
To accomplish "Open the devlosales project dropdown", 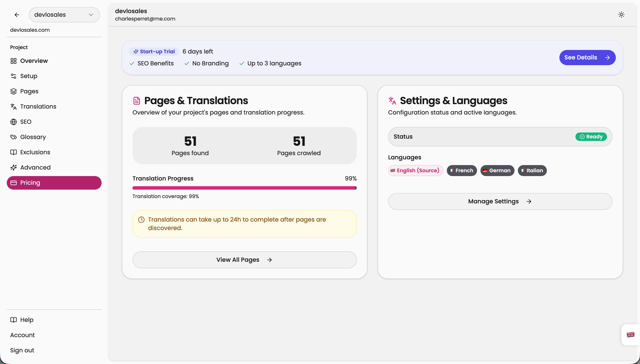I will coord(64,15).
